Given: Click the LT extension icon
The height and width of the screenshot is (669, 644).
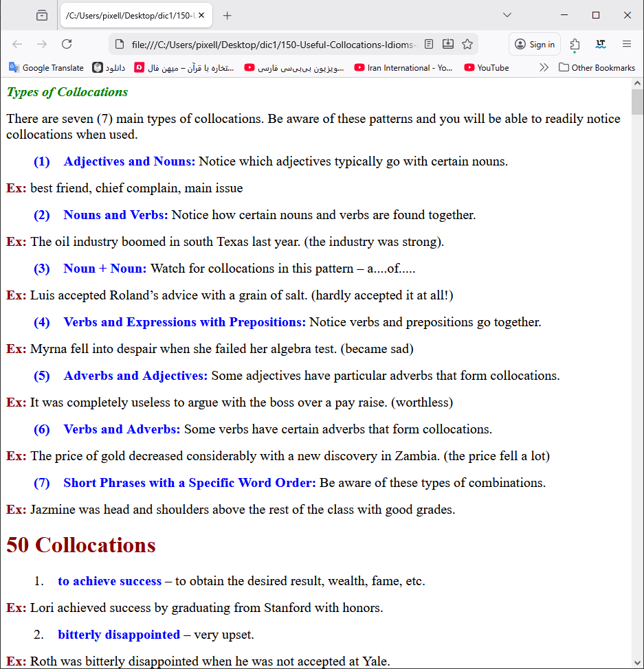Looking at the screenshot, I should [x=601, y=44].
